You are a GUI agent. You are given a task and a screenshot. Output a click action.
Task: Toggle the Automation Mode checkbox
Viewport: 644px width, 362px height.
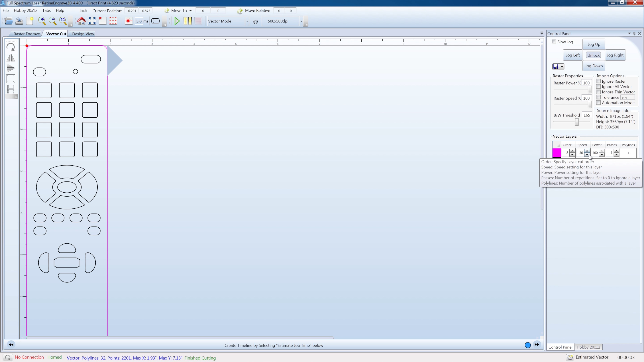598,103
